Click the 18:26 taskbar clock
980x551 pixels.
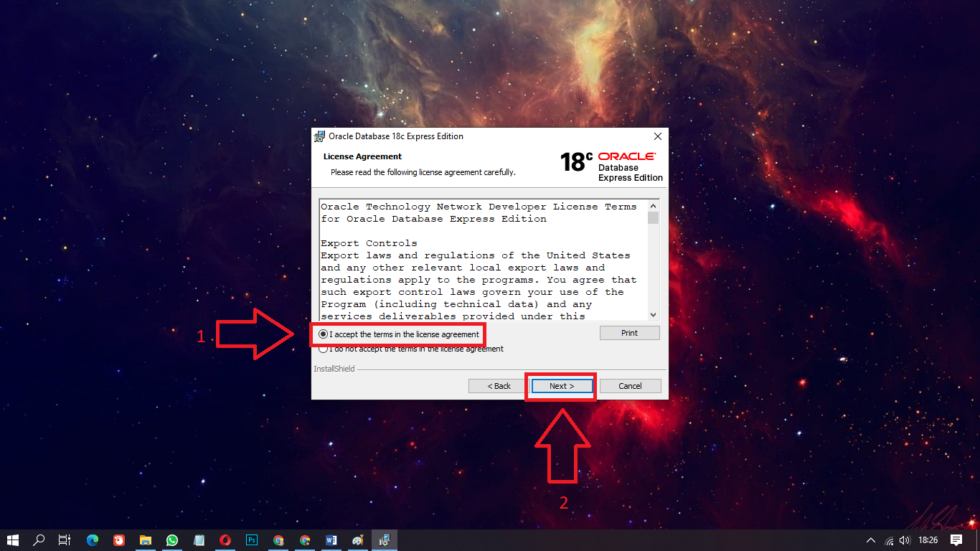point(928,540)
